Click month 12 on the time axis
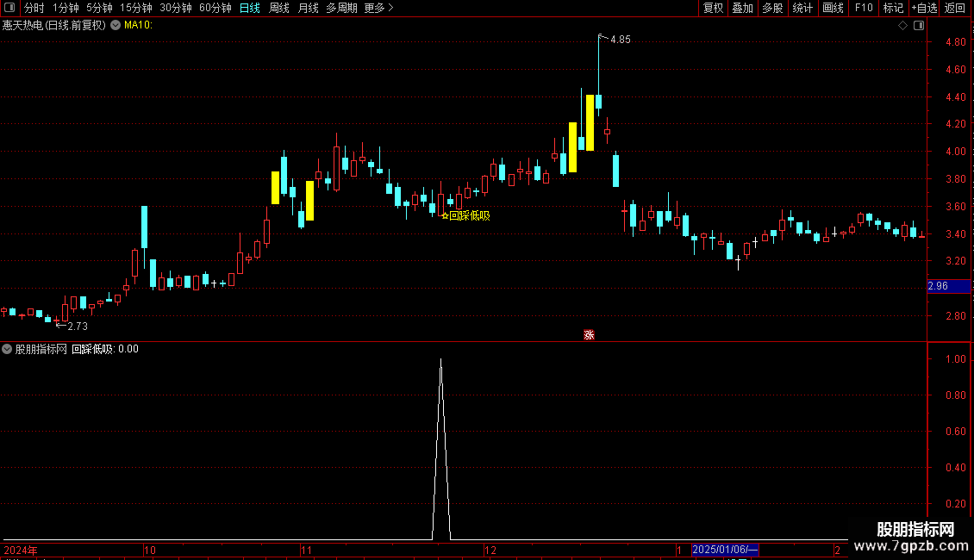The image size is (974, 560). (490, 550)
